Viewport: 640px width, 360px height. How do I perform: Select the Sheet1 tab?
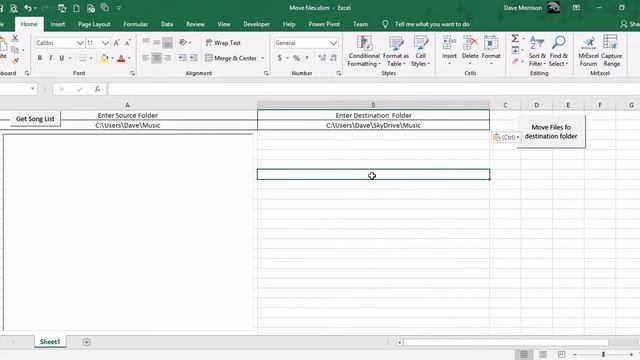pyautogui.click(x=50, y=342)
